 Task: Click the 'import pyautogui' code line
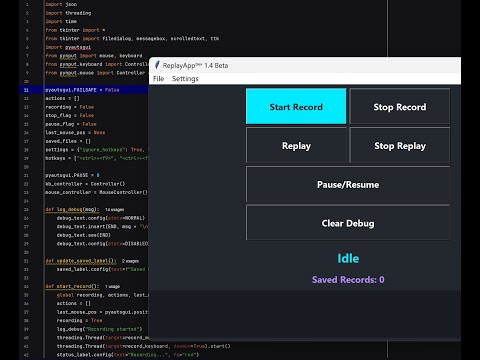pyautogui.click(x=68, y=47)
